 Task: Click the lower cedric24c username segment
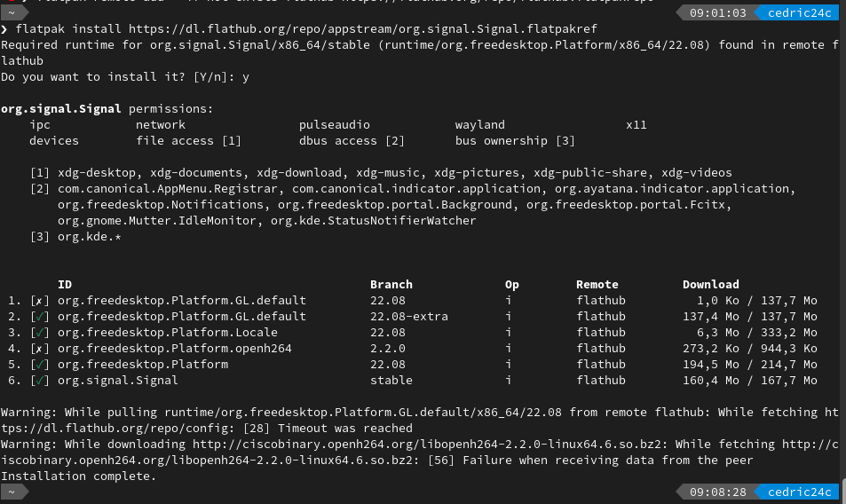(x=799, y=492)
